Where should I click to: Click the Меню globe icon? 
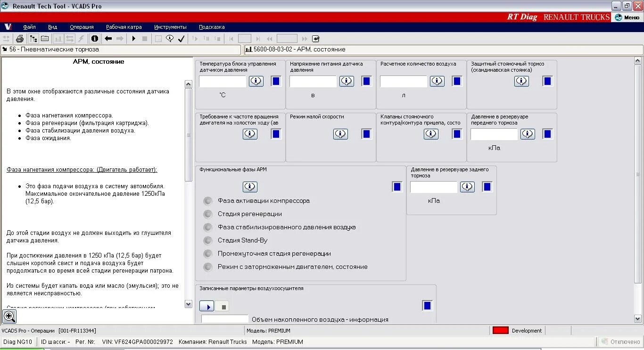[x=618, y=17]
